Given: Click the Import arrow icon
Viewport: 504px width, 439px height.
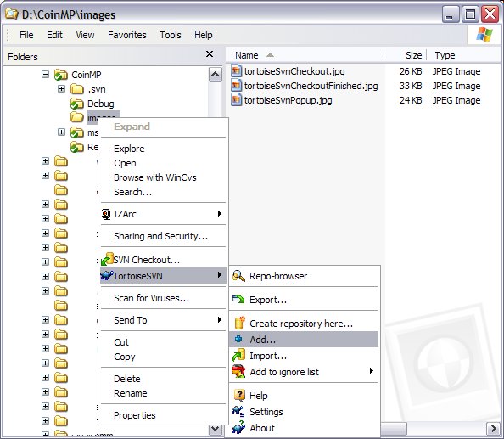Looking at the screenshot, I should [x=238, y=356].
